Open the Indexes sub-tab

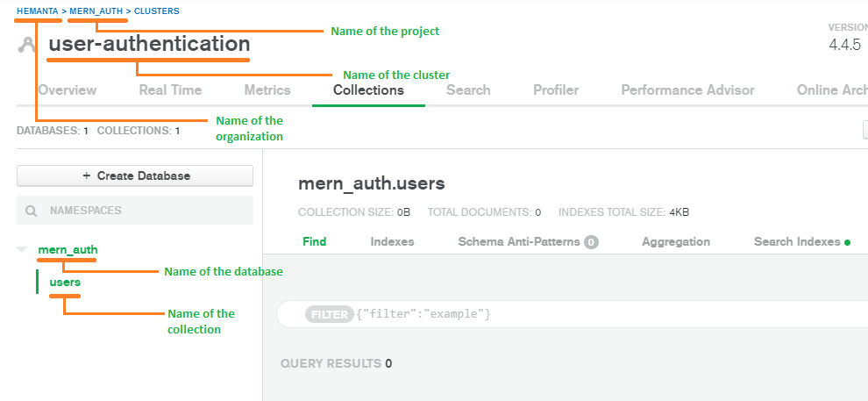coord(392,241)
